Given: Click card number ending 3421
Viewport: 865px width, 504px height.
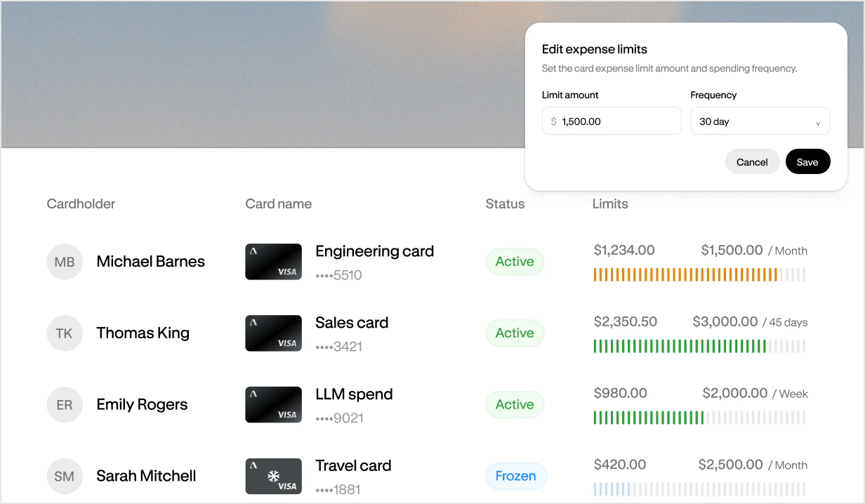Looking at the screenshot, I should 339,347.
